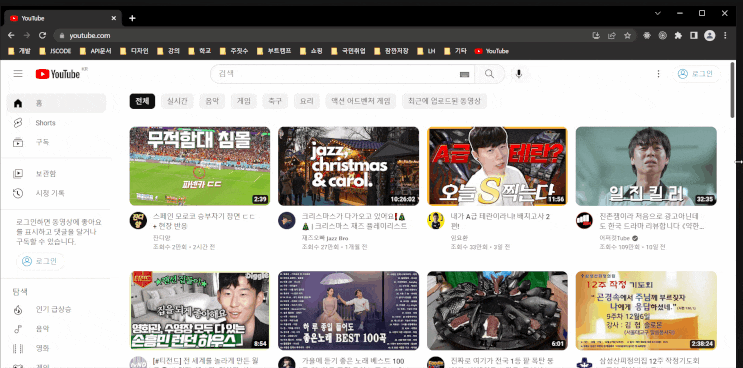Click the 로그인 button in the sidebar
Viewport: 743px width, 368px height.
[x=40, y=261]
